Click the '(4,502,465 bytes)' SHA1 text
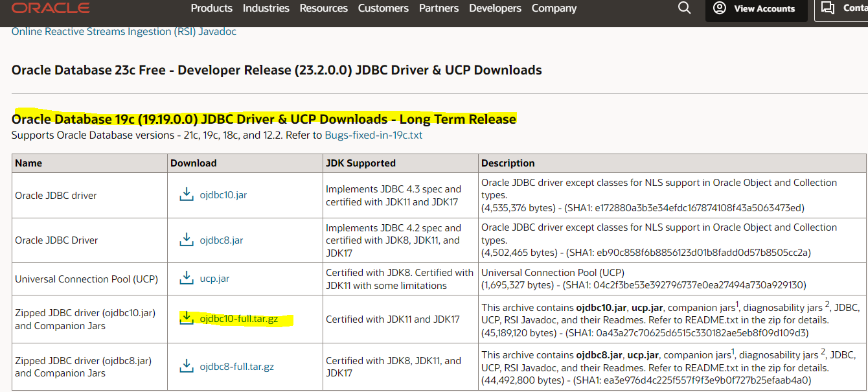Screen dimensions: 868x392 [x=646, y=252]
